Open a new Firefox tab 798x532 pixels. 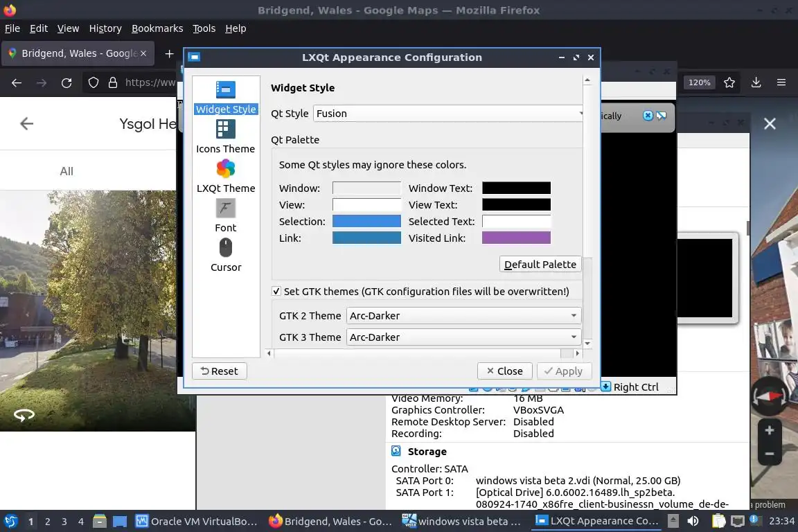pos(169,53)
